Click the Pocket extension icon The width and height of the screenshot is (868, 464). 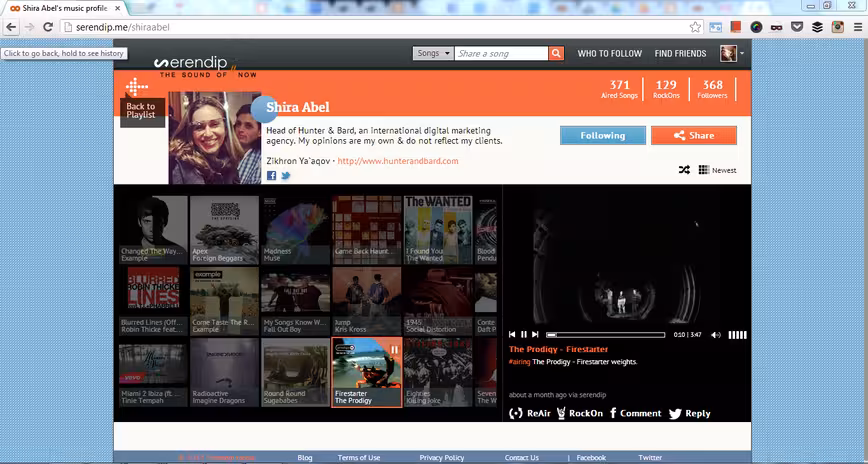click(797, 27)
